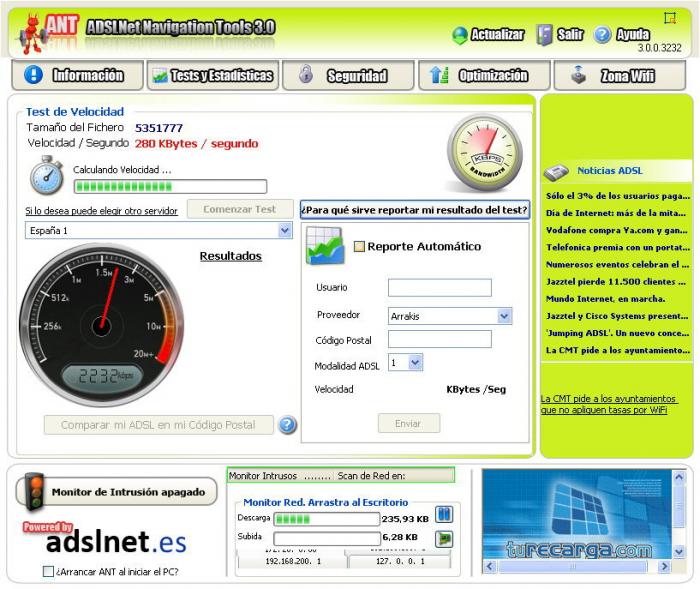Screen dimensions: 700x589
Task: Open the Proveedor Arrakis dropdown
Action: (504, 316)
